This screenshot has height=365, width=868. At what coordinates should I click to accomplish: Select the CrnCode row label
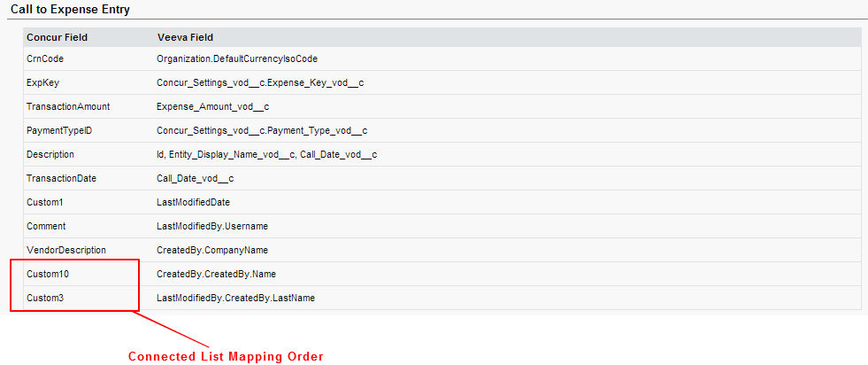pos(45,58)
